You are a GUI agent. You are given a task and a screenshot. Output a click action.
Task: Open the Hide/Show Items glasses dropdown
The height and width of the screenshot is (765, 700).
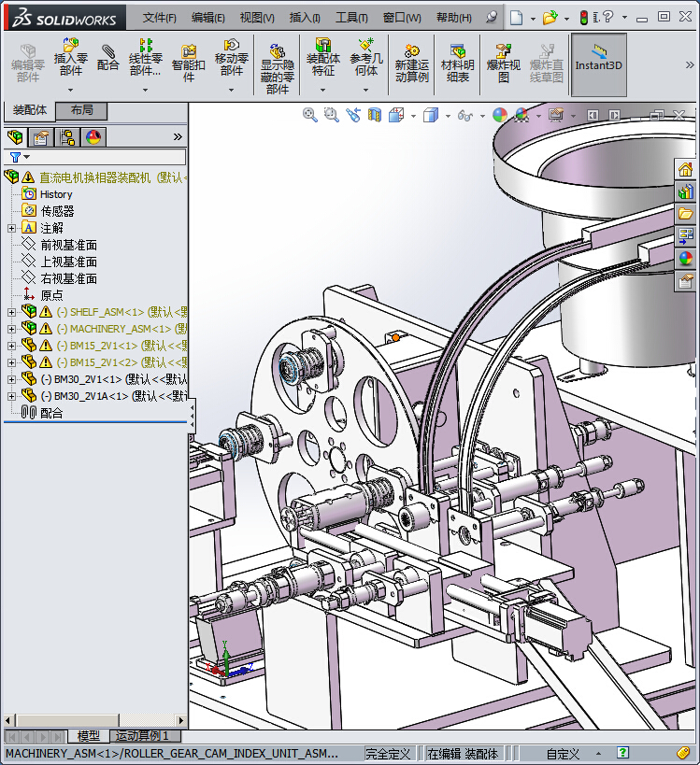click(465, 116)
